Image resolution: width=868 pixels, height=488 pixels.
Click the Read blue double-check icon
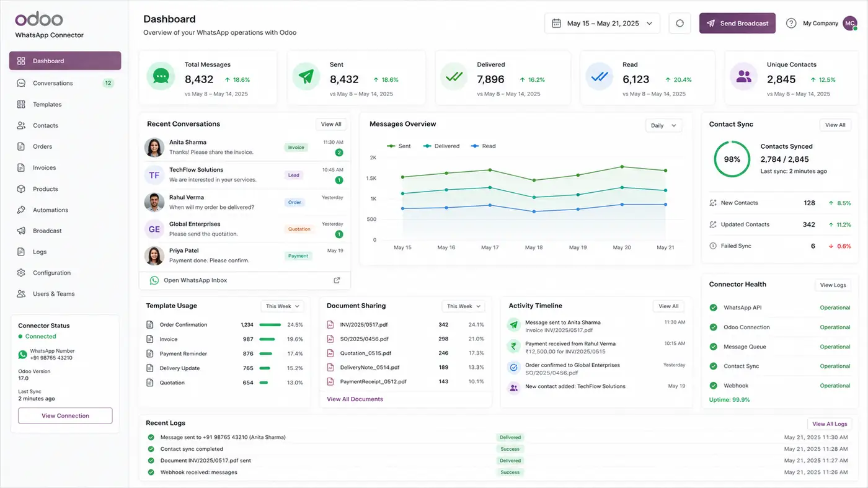[600, 76]
